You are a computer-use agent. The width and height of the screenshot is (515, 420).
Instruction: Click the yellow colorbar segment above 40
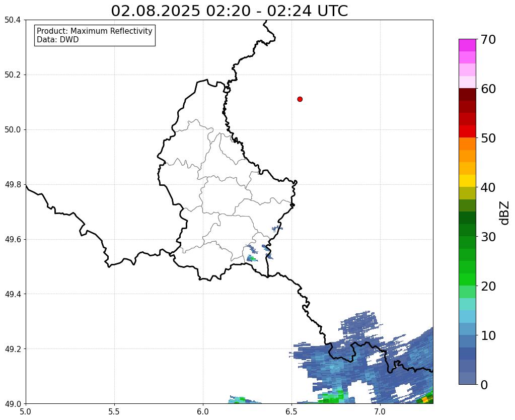coord(467,181)
